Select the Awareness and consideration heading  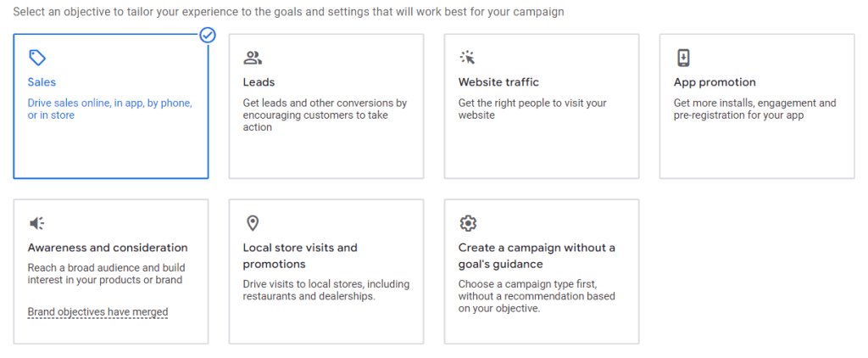point(108,248)
